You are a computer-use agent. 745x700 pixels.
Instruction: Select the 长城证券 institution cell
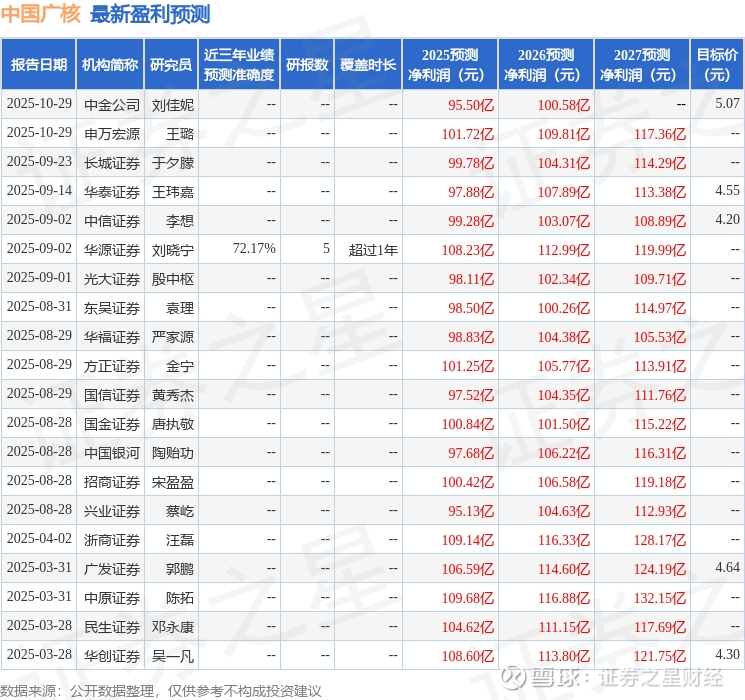(x=112, y=163)
